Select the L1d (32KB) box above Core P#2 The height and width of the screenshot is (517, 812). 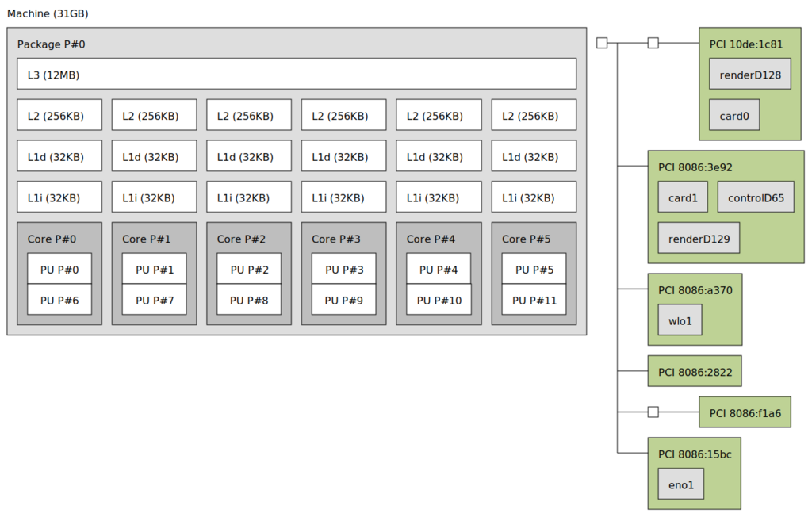[249, 156]
